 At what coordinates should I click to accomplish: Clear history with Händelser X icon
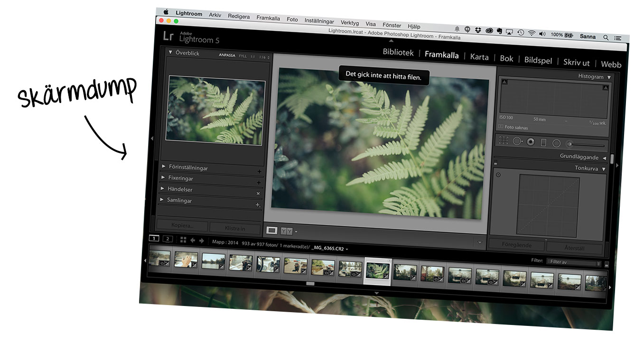[258, 194]
